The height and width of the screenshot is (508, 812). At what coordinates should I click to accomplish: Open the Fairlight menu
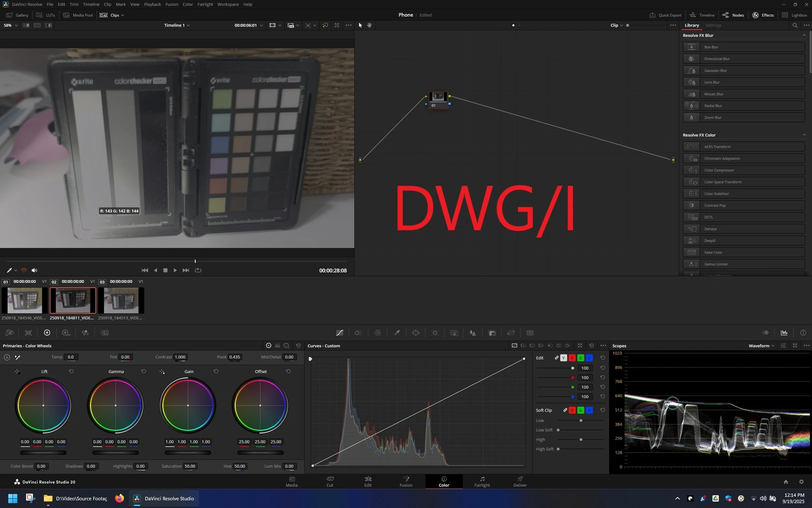coord(205,4)
